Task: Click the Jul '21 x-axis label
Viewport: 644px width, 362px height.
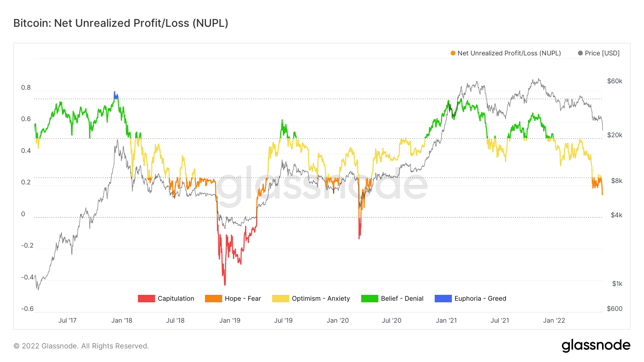Action: click(500, 321)
